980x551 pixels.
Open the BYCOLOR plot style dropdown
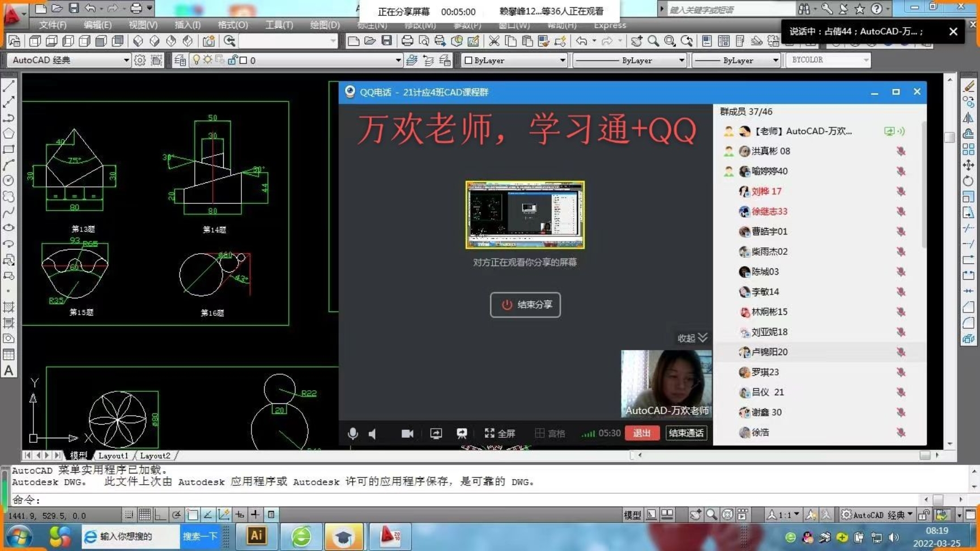tap(828, 60)
